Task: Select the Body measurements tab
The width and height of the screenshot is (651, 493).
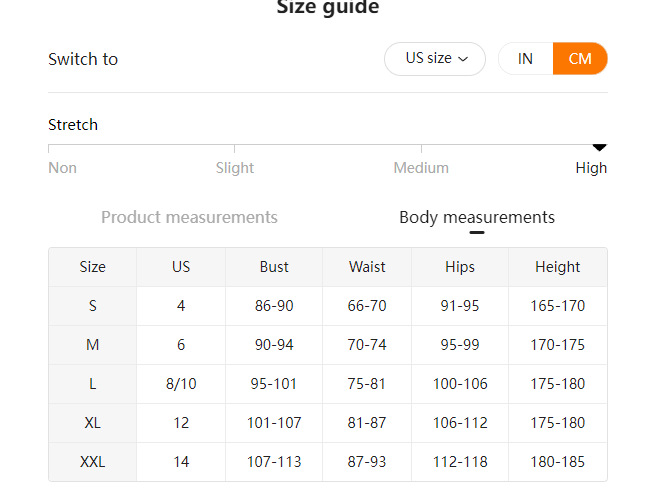Action: pyautogui.click(x=476, y=217)
